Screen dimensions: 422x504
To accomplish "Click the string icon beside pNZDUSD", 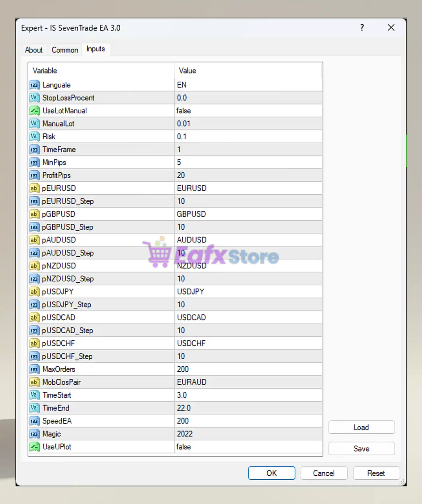I will (x=34, y=266).
